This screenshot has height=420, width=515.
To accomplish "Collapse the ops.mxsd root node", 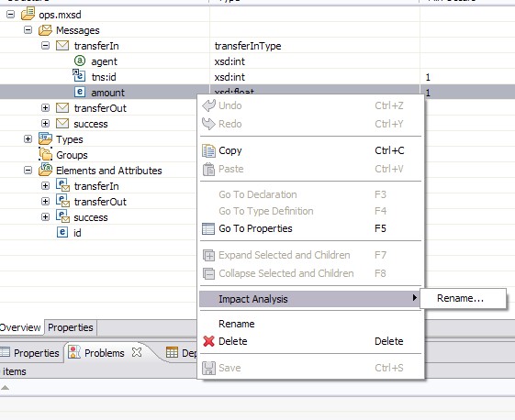I will [10, 15].
